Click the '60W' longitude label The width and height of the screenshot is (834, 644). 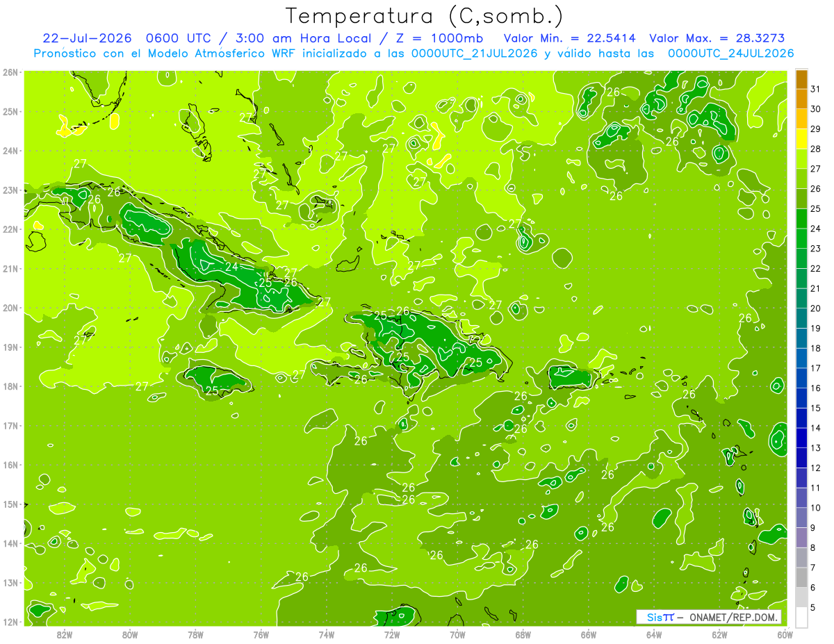(x=785, y=634)
